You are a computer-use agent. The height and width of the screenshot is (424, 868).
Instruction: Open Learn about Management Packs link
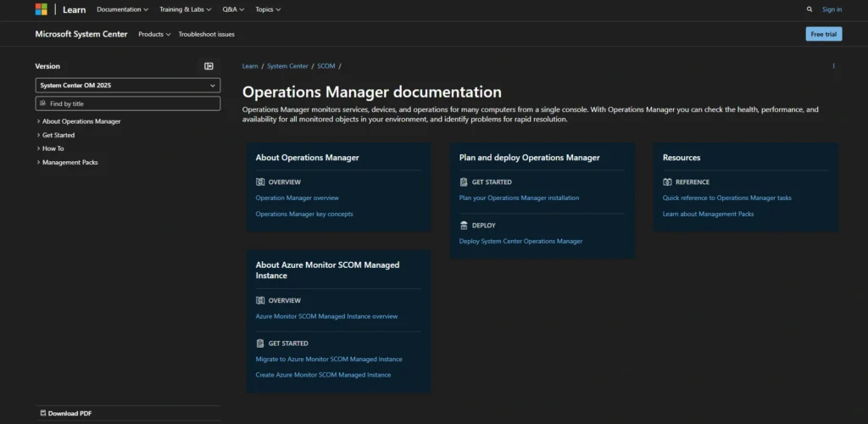(x=708, y=214)
